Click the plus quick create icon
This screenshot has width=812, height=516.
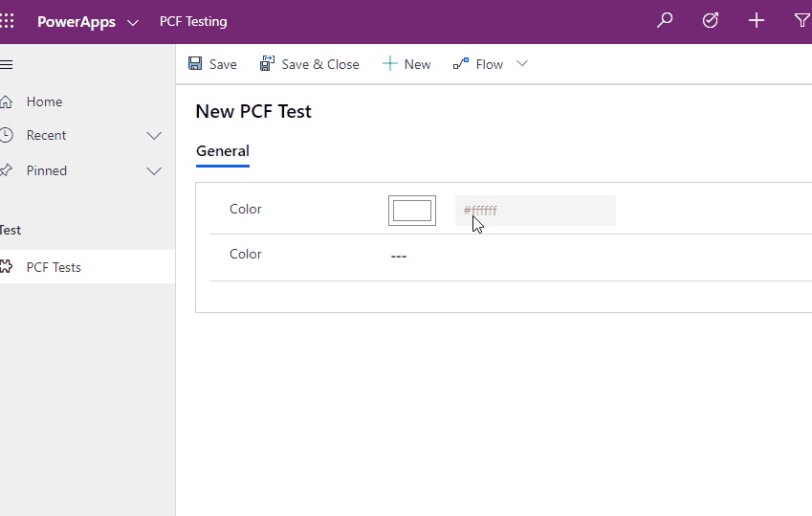(x=757, y=21)
